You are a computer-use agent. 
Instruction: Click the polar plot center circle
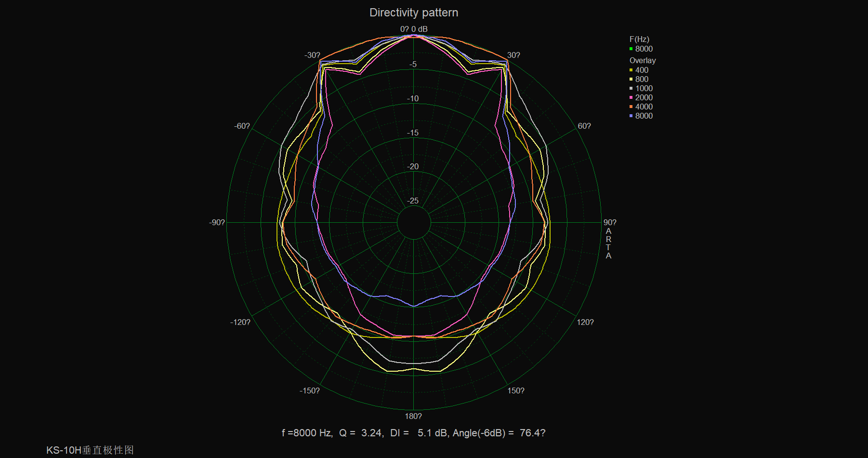pyautogui.click(x=414, y=222)
